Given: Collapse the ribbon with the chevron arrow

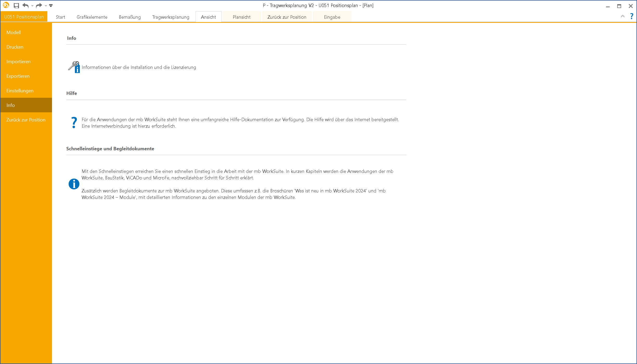Looking at the screenshot, I should pyautogui.click(x=622, y=16).
